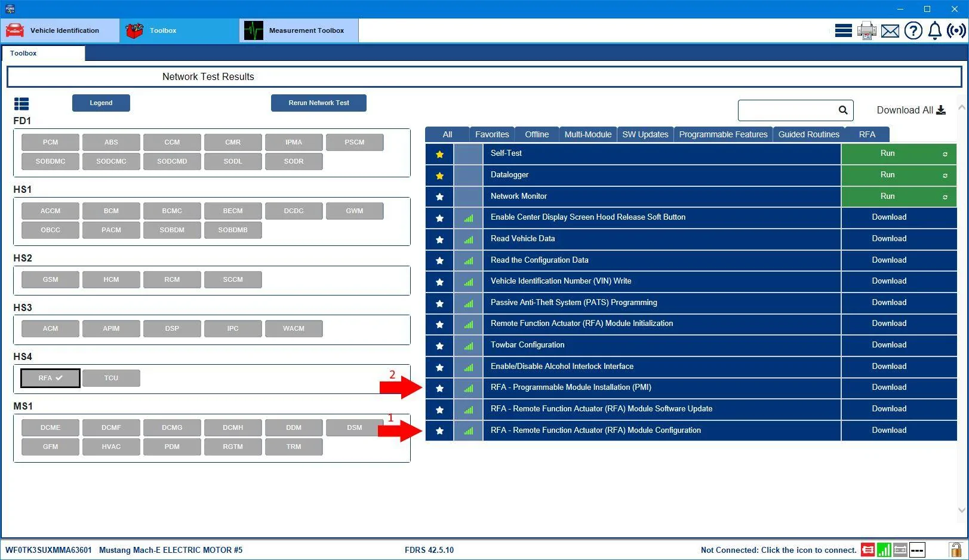Click signal icon for Towbar Configuration row

click(x=469, y=346)
